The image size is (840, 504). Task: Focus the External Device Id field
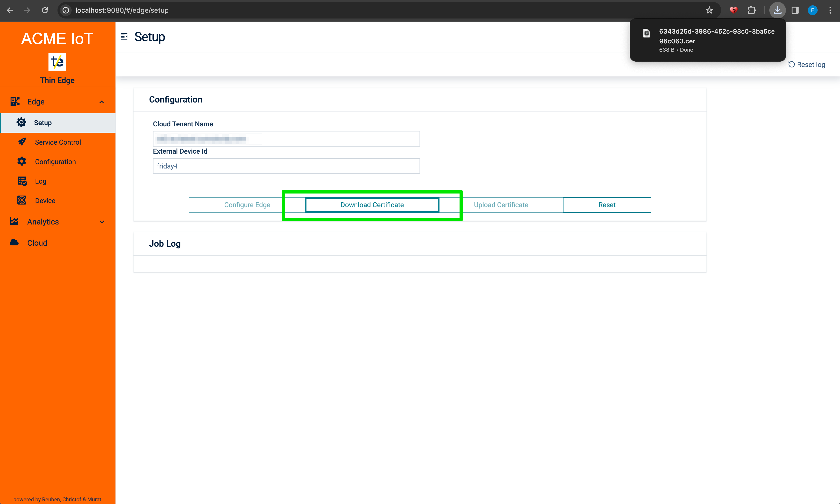tap(286, 166)
